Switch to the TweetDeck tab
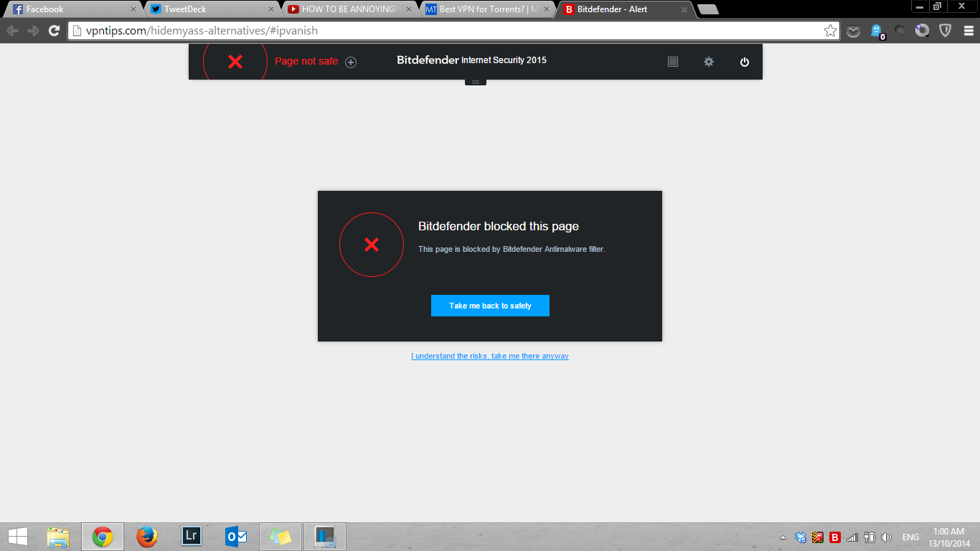This screenshot has height=551, width=980. pyautogui.click(x=212, y=9)
